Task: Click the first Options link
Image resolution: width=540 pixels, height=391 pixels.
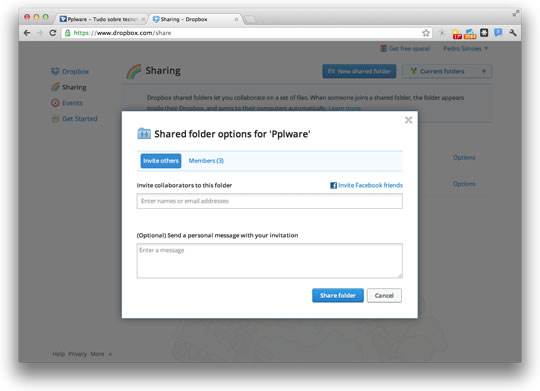Action: click(464, 157)
